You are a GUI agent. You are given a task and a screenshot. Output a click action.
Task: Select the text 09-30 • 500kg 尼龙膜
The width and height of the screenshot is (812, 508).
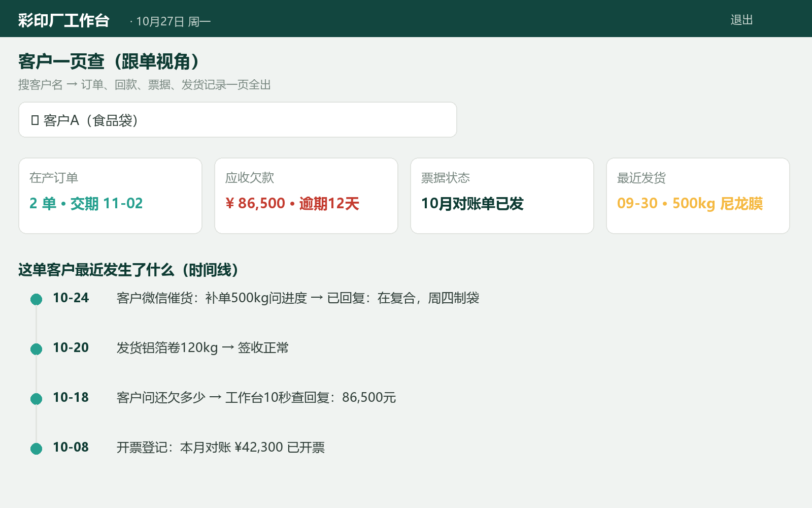pyautogui.click(x=690, y=204)
